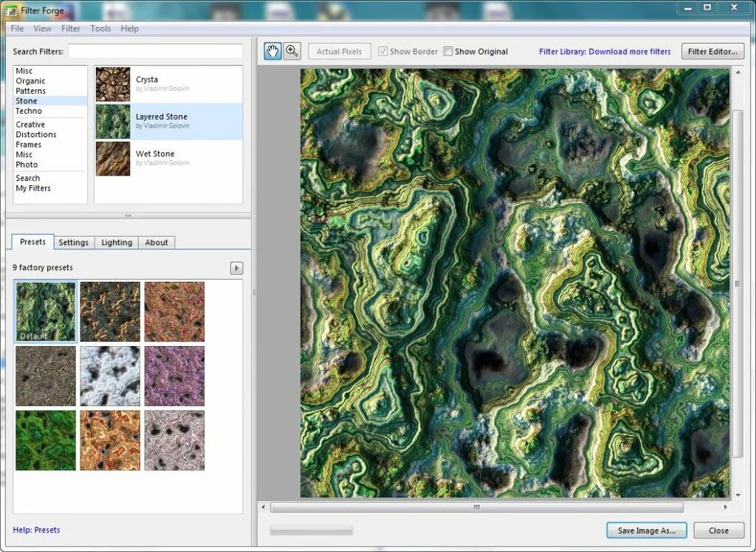Click the scroll up arrow beside preview
The height and width of the screenshot is (552, 756).
[738, 72]
